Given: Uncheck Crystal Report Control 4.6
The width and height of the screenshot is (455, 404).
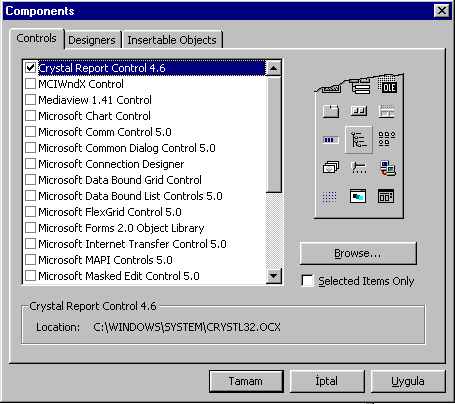Looking at the screenshot, I should [x=30, y=68].
